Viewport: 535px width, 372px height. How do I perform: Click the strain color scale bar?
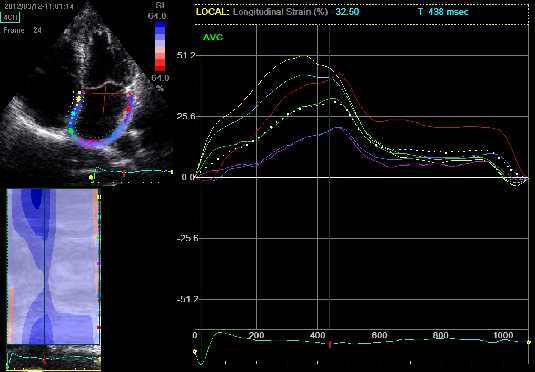point(160,46)
